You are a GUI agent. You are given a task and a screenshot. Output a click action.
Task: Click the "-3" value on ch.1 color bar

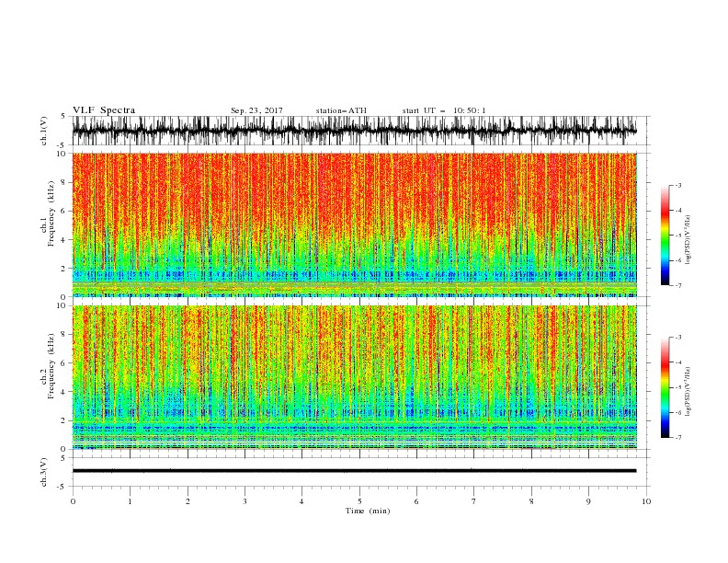pos(677,185)
